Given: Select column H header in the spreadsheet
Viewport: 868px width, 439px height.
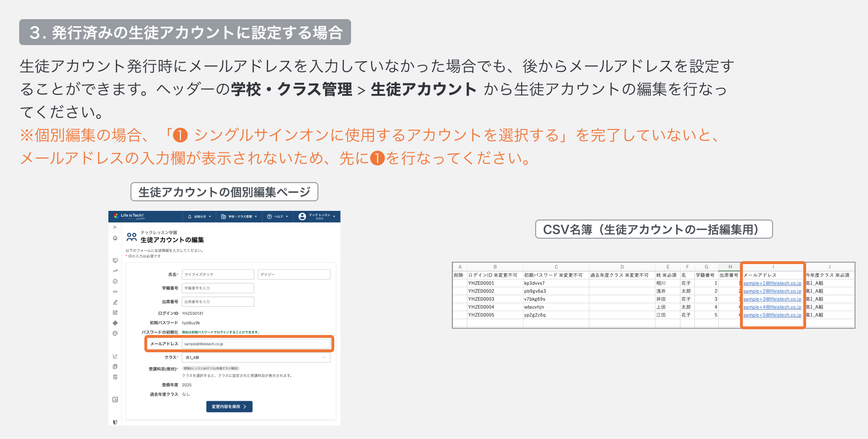Looking at the screenshot, I should coord(730,267).
